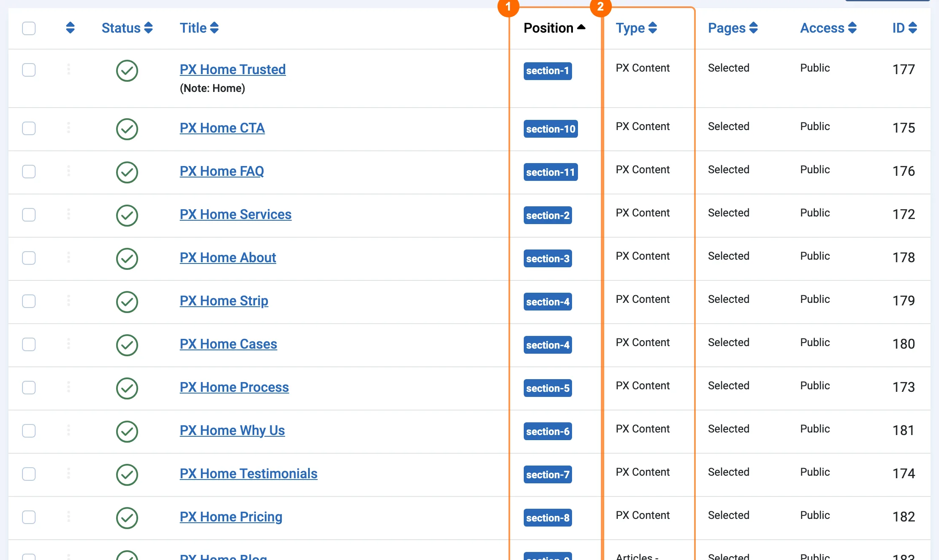Viewport: 939px width, 560px height.
Task: Click drag handle of PX Home CTA row
Action: 69,128
